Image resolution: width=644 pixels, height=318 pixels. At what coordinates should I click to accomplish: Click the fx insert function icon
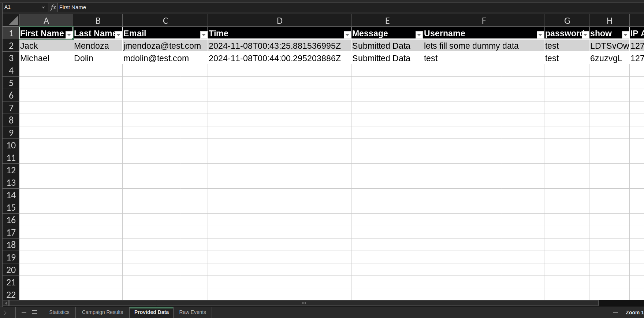[53, 7]
